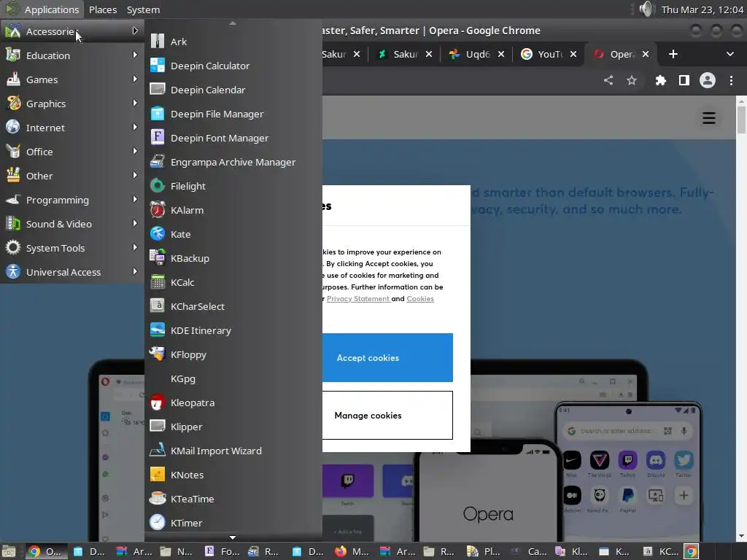Expand the Office category
The height and width of the screenshot is (560, 747).
click(x=72, y=152)
